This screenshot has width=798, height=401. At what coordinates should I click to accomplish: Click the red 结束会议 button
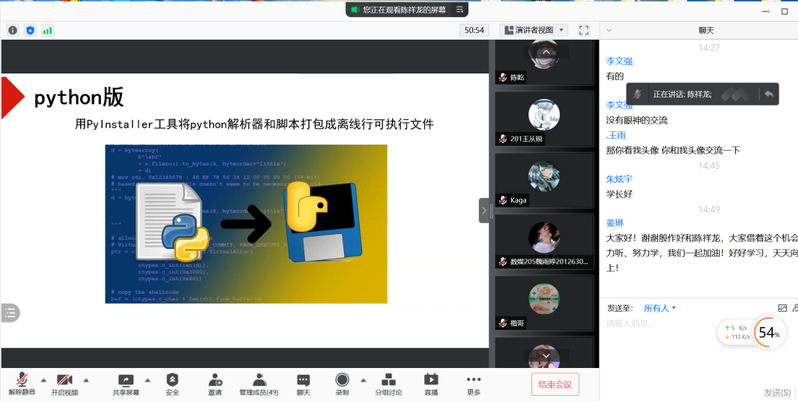click(x=554, y=383)
